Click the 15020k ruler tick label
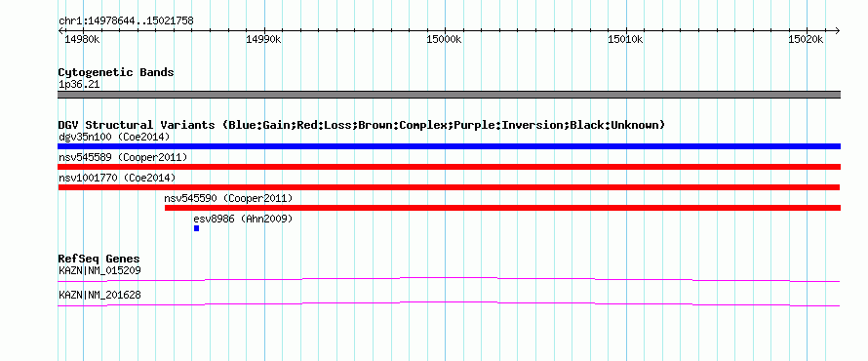 coord(806,40)
